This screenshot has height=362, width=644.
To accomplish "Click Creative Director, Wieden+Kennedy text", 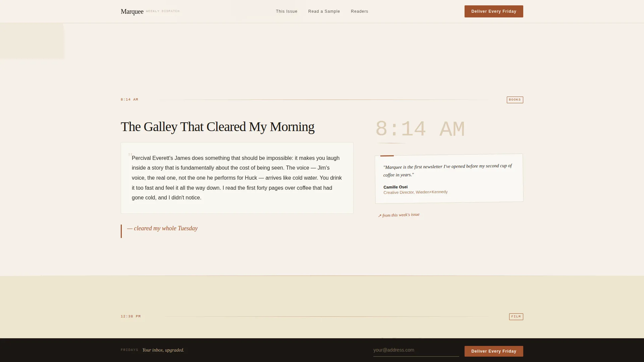I will 416,192.
